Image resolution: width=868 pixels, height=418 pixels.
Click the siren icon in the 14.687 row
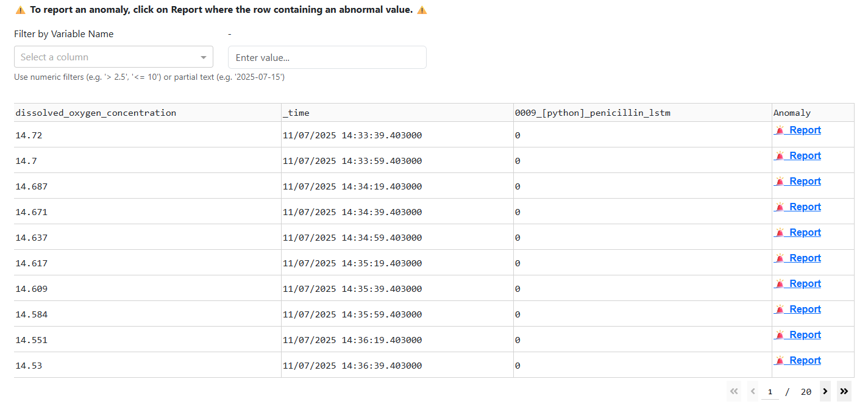(780, 181)
